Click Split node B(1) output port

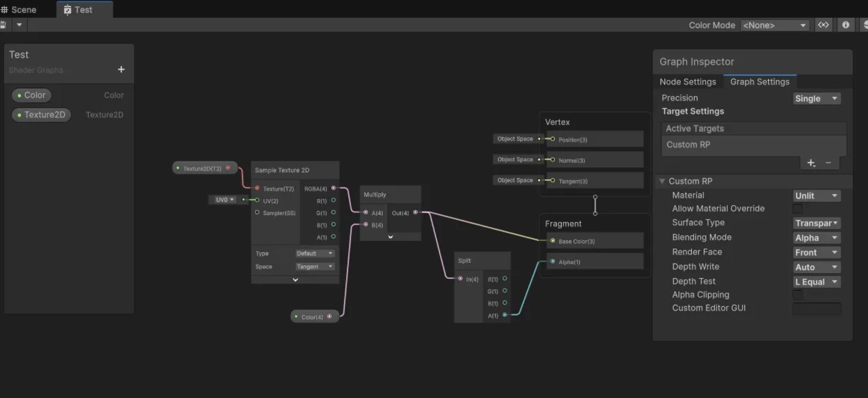(505, 303)
